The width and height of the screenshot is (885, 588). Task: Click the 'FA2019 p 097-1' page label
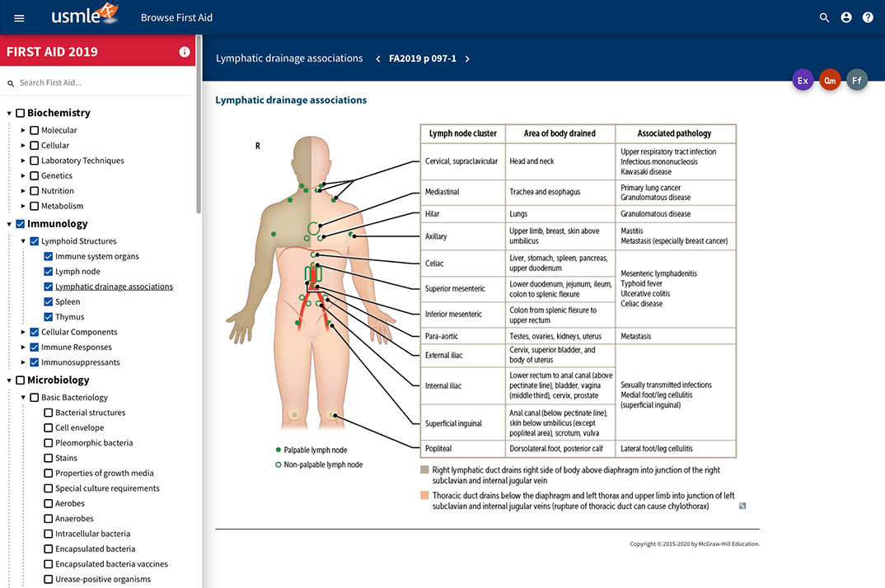tap(423, 58)
